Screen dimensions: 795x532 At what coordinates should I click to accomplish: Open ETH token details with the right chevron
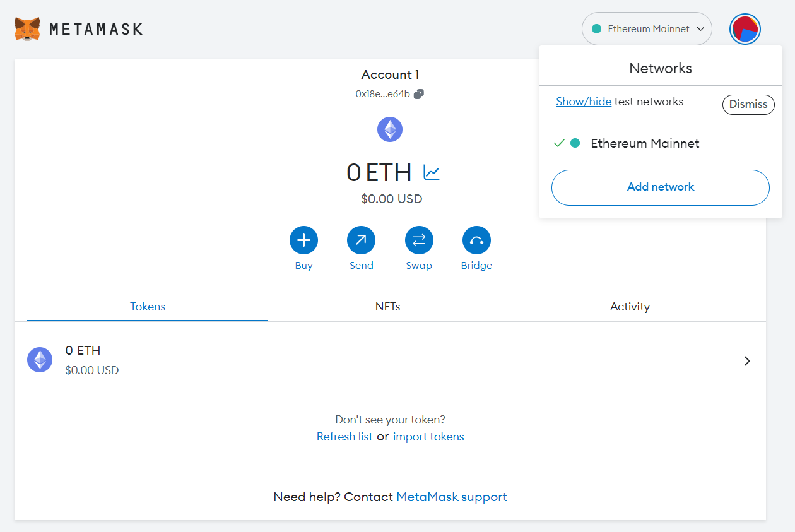pyautogui.click(x=747, y=361)
